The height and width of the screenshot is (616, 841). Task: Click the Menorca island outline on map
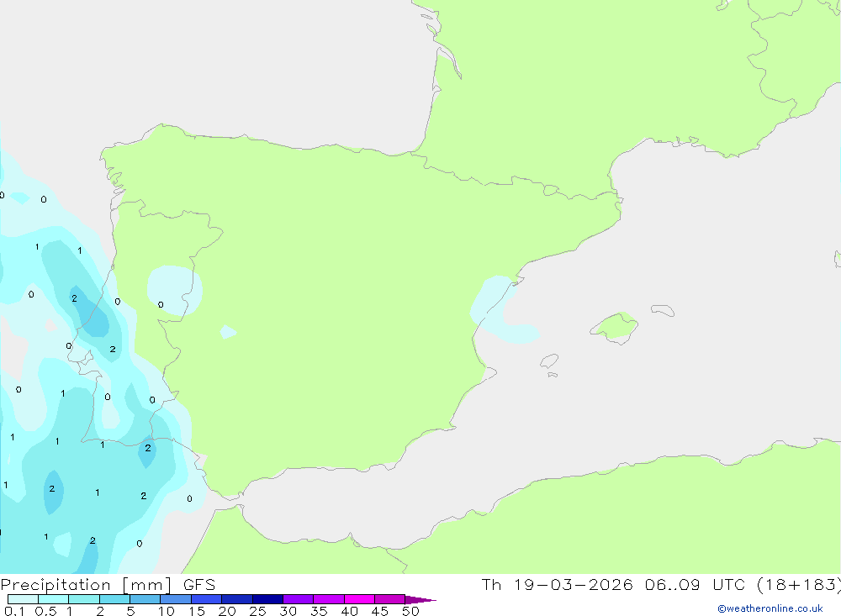663,310
